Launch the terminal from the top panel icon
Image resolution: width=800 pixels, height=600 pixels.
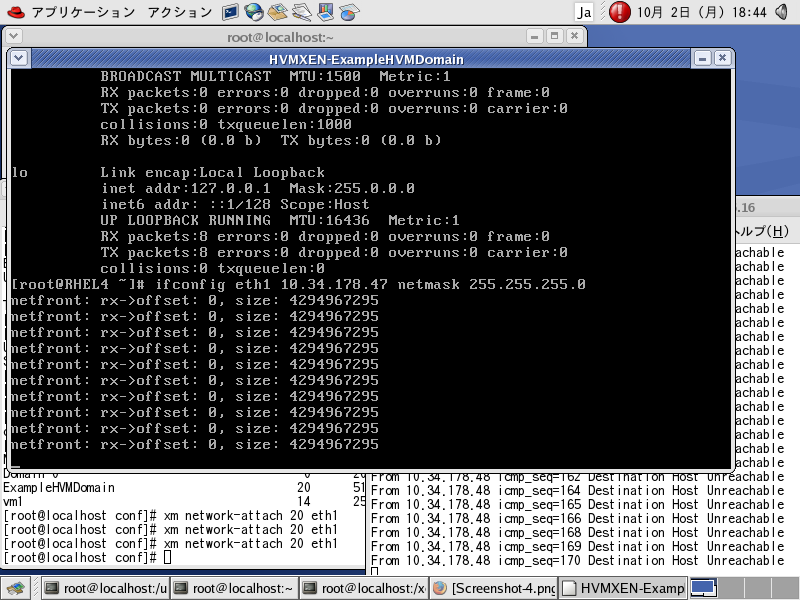point(231,13)
